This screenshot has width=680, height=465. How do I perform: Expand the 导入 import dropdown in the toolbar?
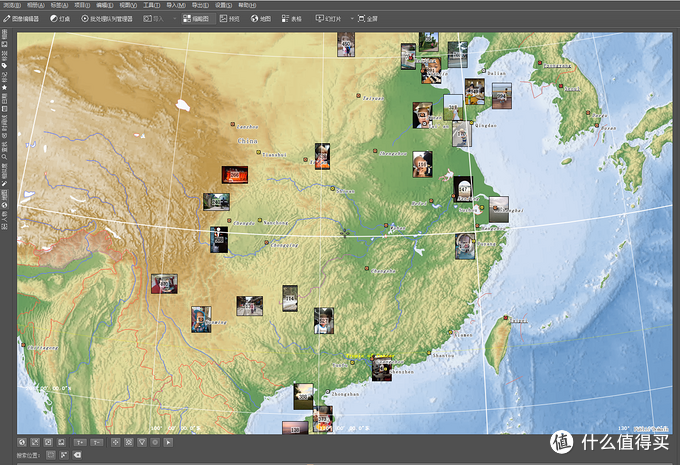(155, 18)
